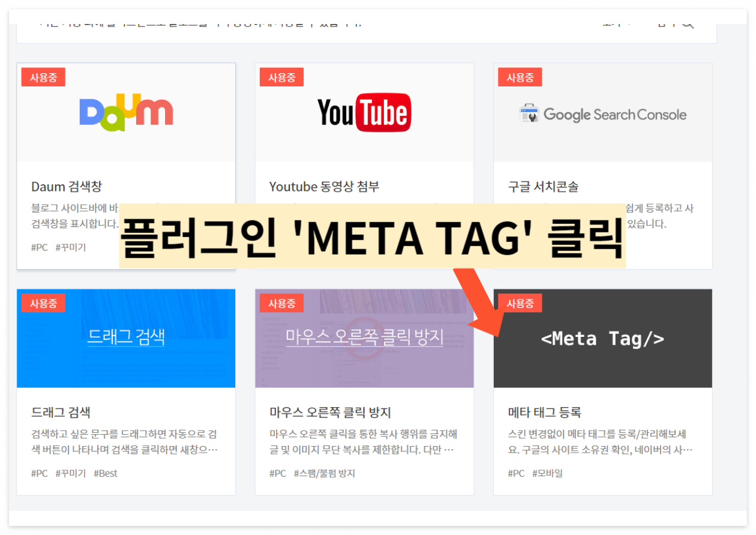The height and width of the screenshot is (535, 756).
Task: Select #PC tag under 메타 태그 등록
Action: tap(516, 473)
